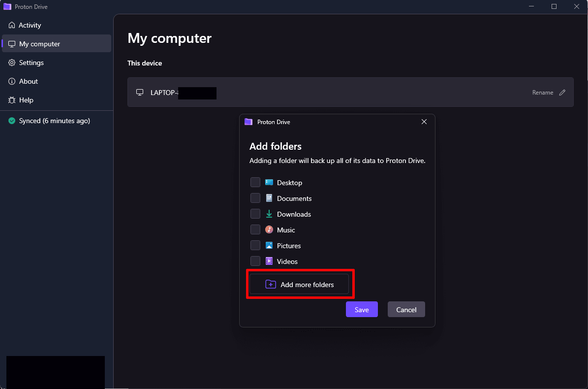Click the folder-plus icon inside Add more folders
This screenshot has width=588, height=389.
click(270, 284)
